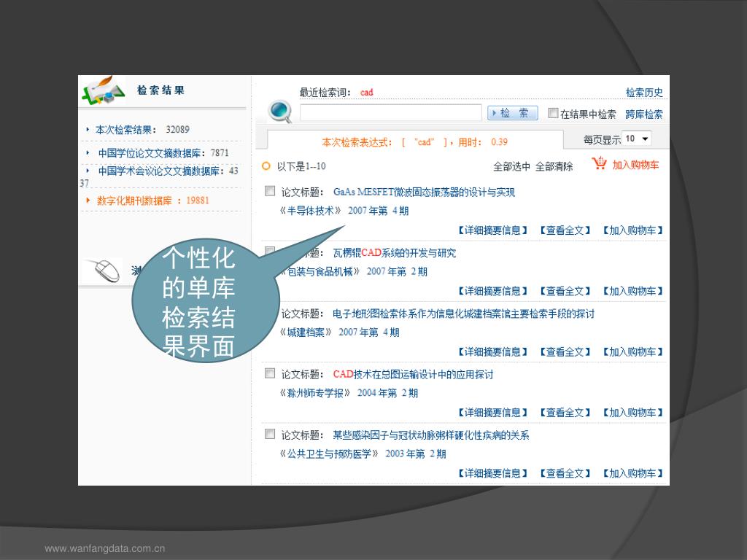
Task: Click 详细摘要信息 for GaAs MESFET paper
Action: tap(492, 230)
